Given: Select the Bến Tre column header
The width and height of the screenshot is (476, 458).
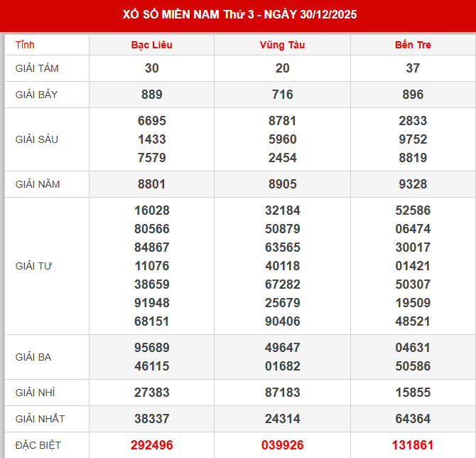Looking at the screenshot, I should [x=413, y=45].
